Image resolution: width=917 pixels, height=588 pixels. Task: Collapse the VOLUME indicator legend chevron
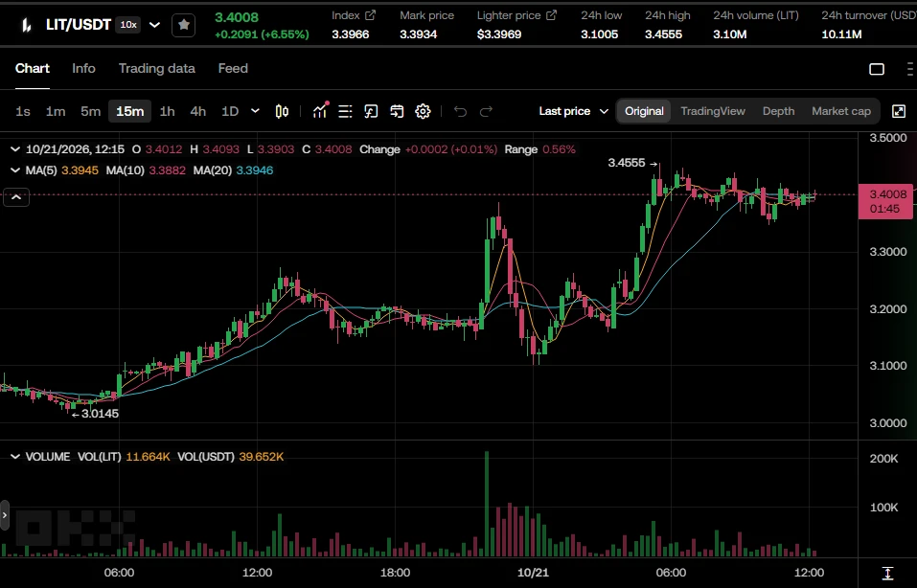(15, 457)
